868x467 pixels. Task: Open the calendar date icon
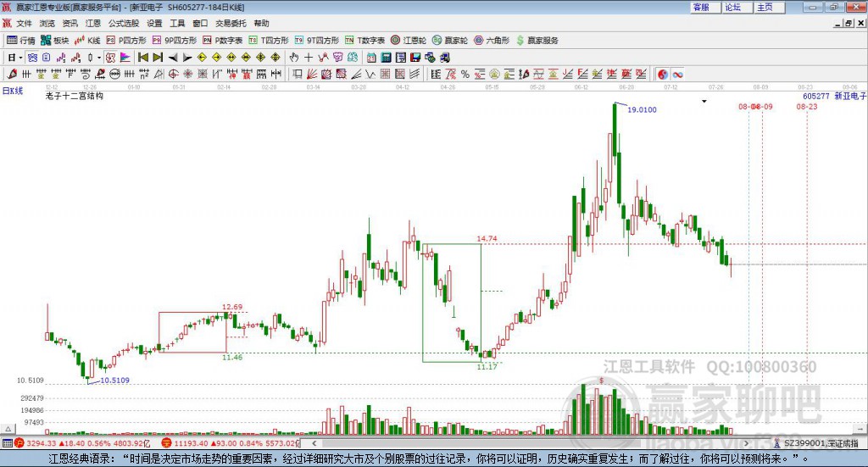point(371,58)
